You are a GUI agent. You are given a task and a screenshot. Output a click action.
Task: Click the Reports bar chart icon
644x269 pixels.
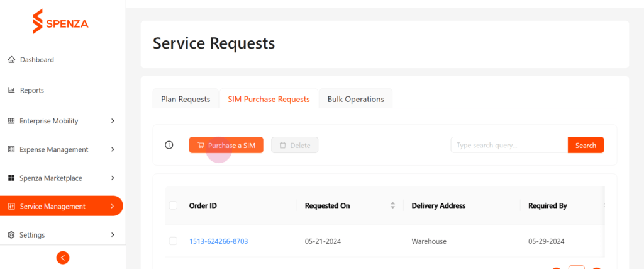point(11,90)
